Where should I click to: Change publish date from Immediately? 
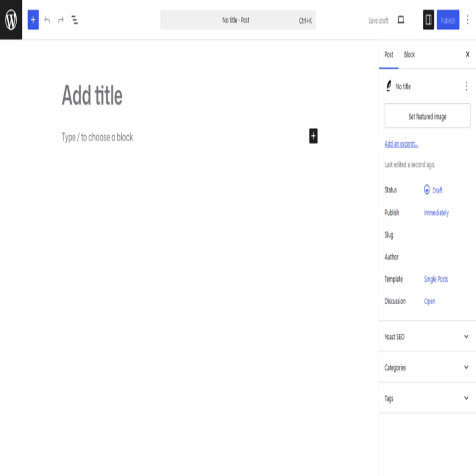(436, 212)
